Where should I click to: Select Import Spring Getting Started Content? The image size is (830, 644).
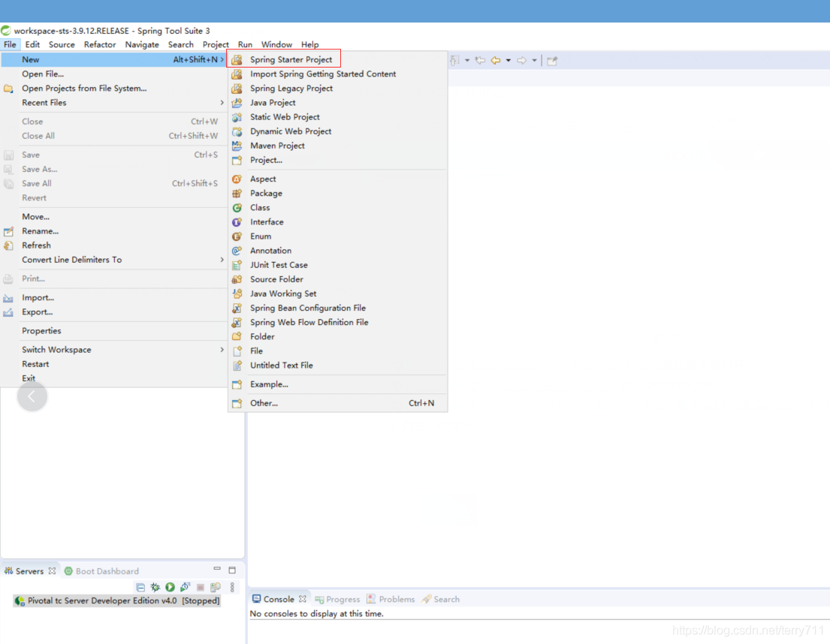(323, 74)
